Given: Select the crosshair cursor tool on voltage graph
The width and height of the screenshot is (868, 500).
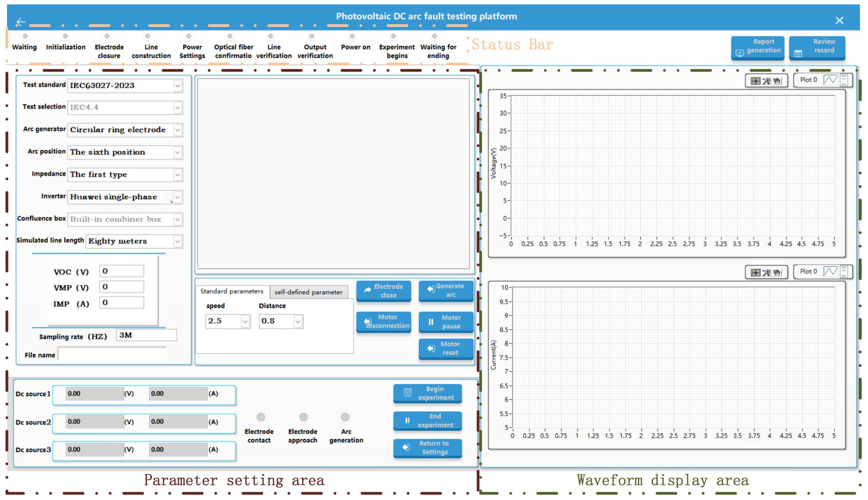Looking at the screenshot, I should (x=755, y=81).
